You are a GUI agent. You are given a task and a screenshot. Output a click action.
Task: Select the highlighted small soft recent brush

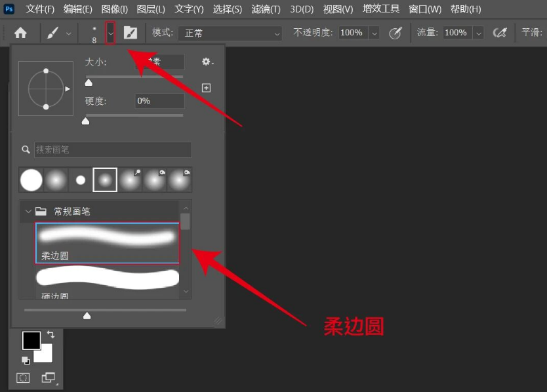pos(105,180)
